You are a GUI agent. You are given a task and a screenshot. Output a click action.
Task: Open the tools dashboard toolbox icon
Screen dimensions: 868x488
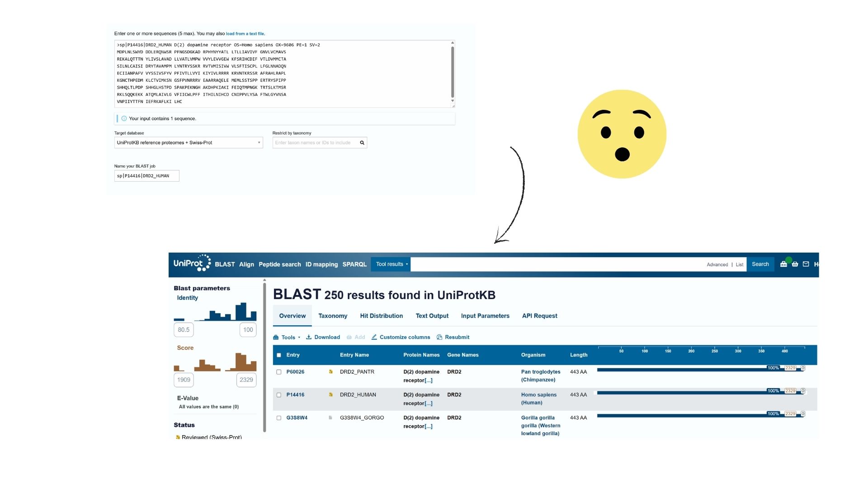783,264
